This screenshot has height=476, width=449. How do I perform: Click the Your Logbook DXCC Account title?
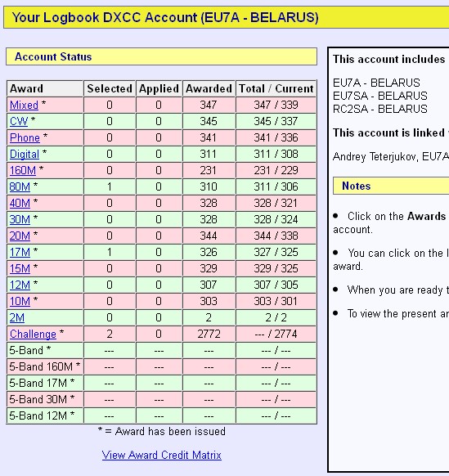point(165,17)
